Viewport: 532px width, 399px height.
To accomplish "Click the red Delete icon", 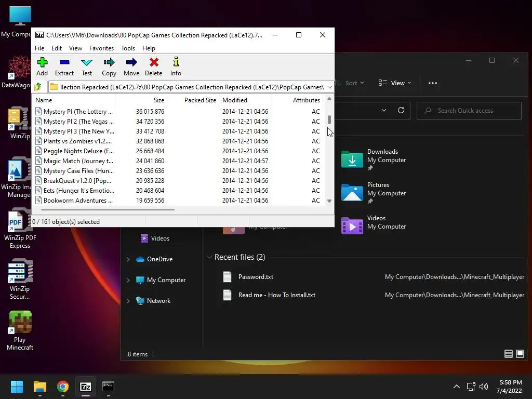I will pyautogui.click(x=154, y=67).
